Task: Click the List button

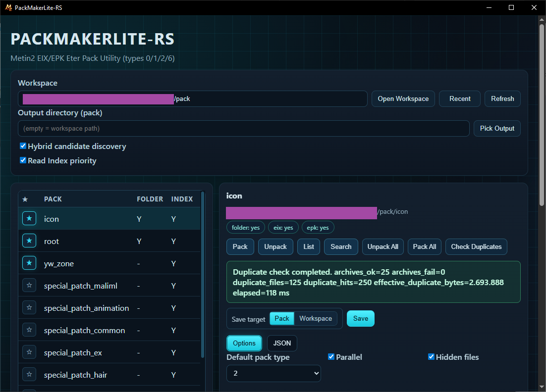Action: (x=309, y=246)
